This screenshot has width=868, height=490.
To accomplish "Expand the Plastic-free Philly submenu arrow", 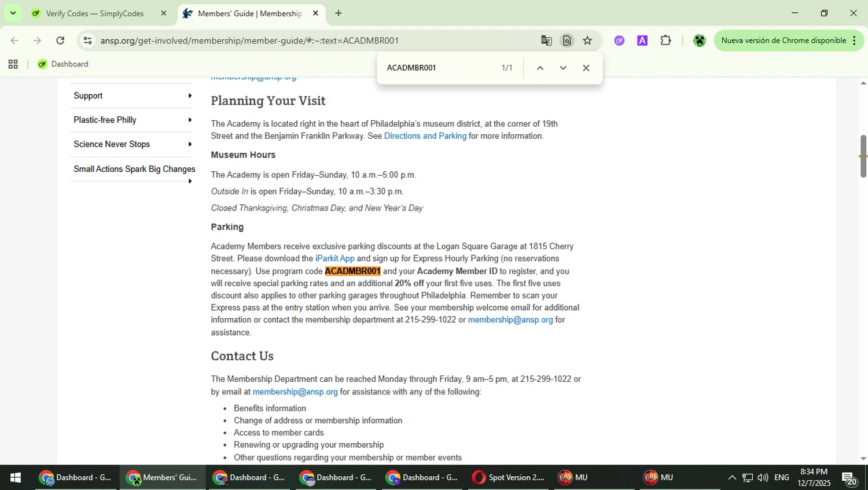I will (x=190, y=120).
